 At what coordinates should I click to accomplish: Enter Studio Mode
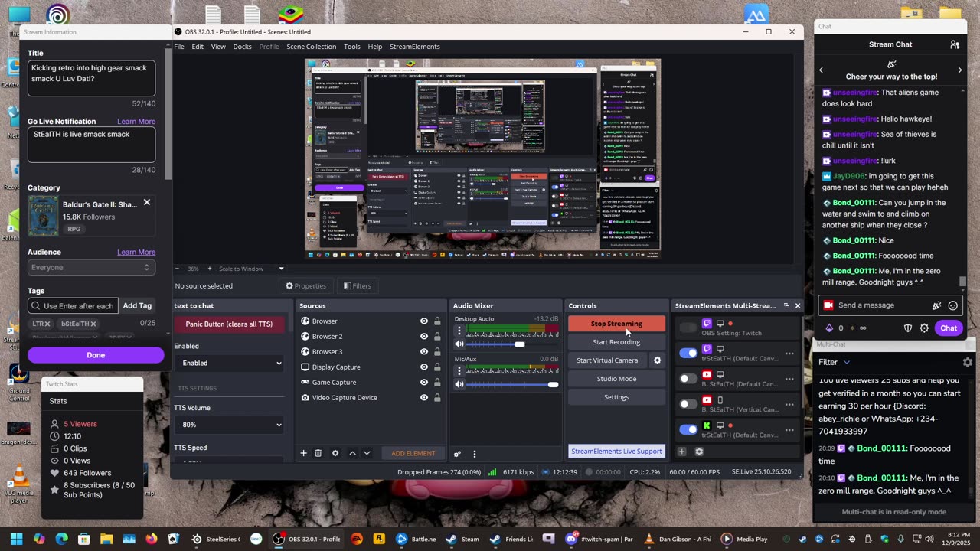pyautogui.click(x=616, y=379)
